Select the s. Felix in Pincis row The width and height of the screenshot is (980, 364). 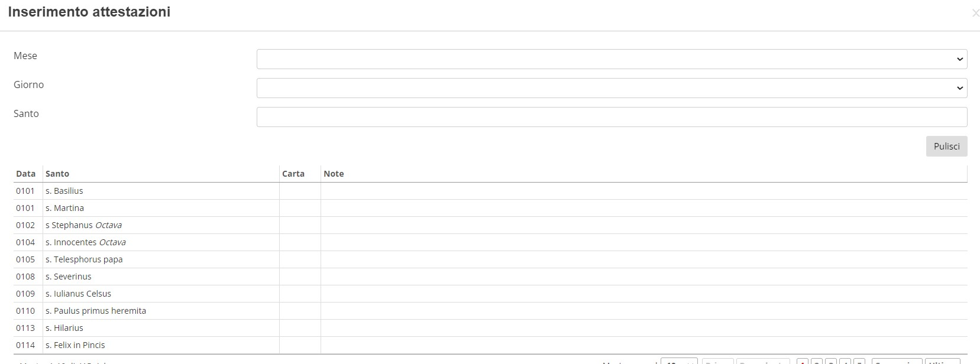(491, 345)
